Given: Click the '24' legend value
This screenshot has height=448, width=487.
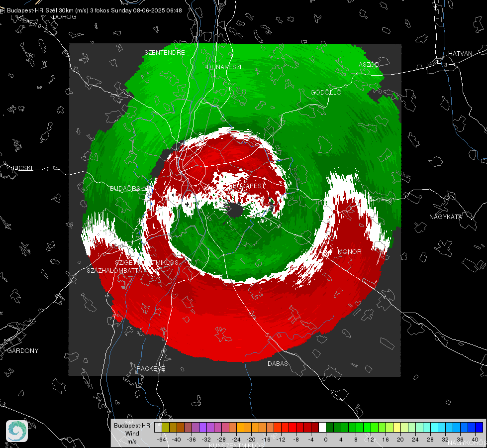Looking at the screenshot, I should [415, 440].
